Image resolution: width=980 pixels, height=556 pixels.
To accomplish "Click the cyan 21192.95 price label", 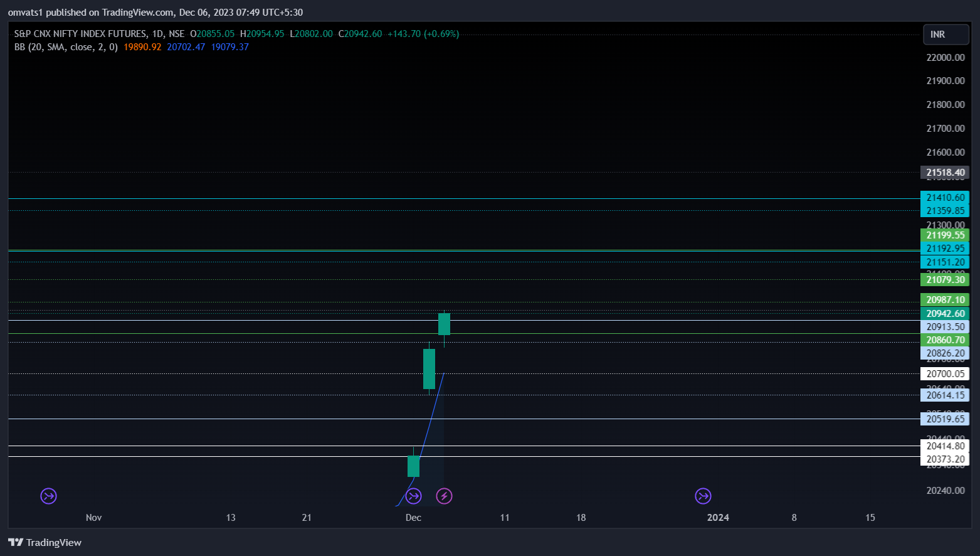I will point(945,249).
